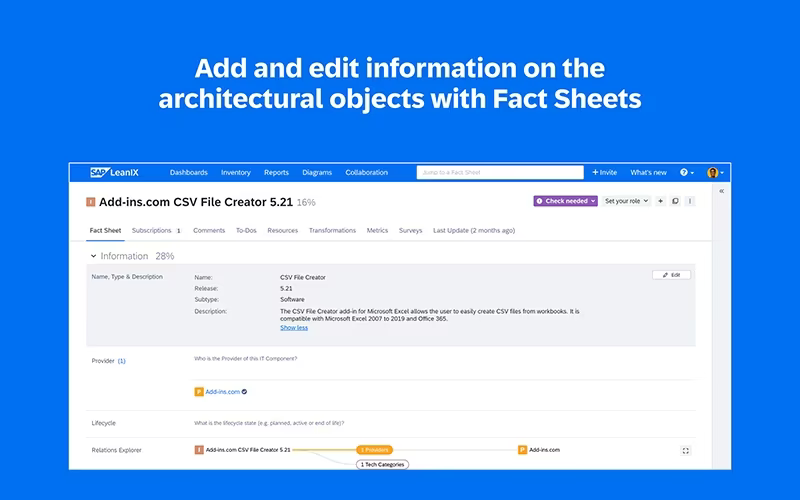The width and height of the screenshot is (800, 500).
Task: Select the Fact Sheet tab
Action: click(105, 231)
